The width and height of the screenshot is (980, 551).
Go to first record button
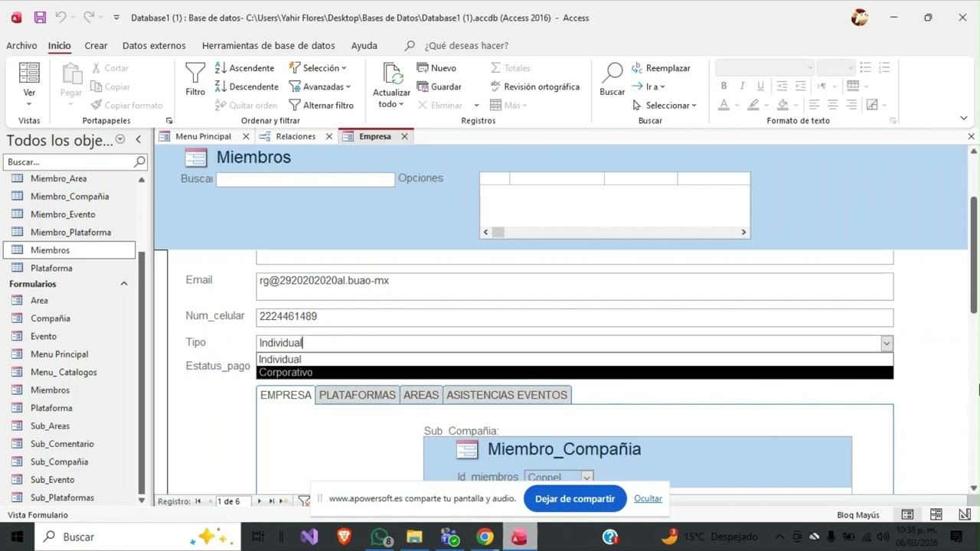[x=198, y=501]
